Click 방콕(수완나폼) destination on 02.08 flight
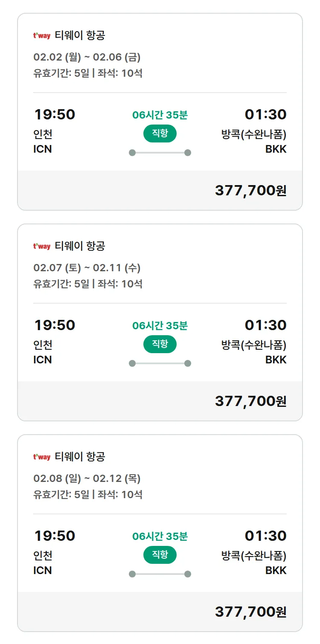Image resolution: width=320 pixels, height=644 pixels. (254, 556)
